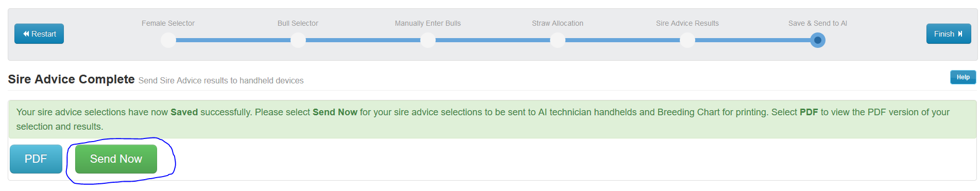The width and height of the screenshot is (980, 191).
Task: Click progress bar between Female and Bull Selector
Action: coord(233,40)
